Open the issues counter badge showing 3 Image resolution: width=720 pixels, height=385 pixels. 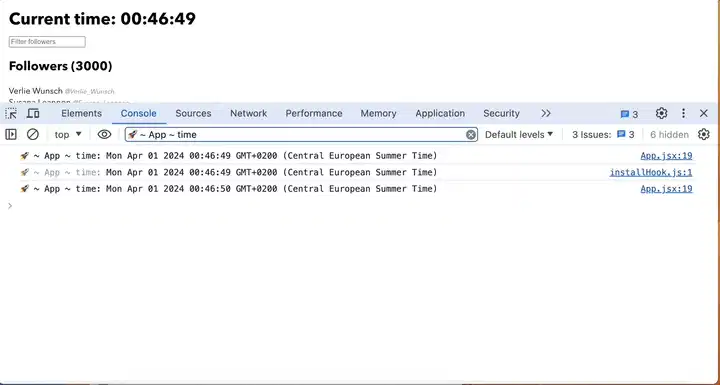pos(629,114)
